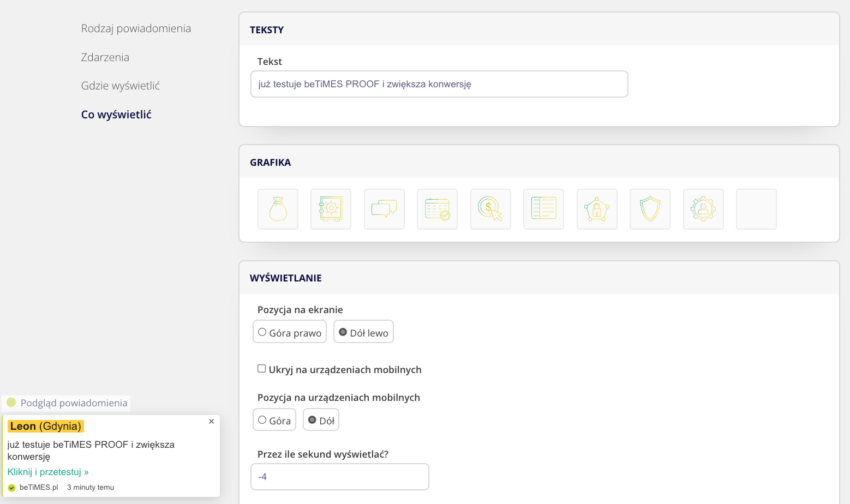Image resolution: width=850 pixels, height=504 pixels.
Task: Choose 'Góra' mobile position
Action: coord(262,420)
